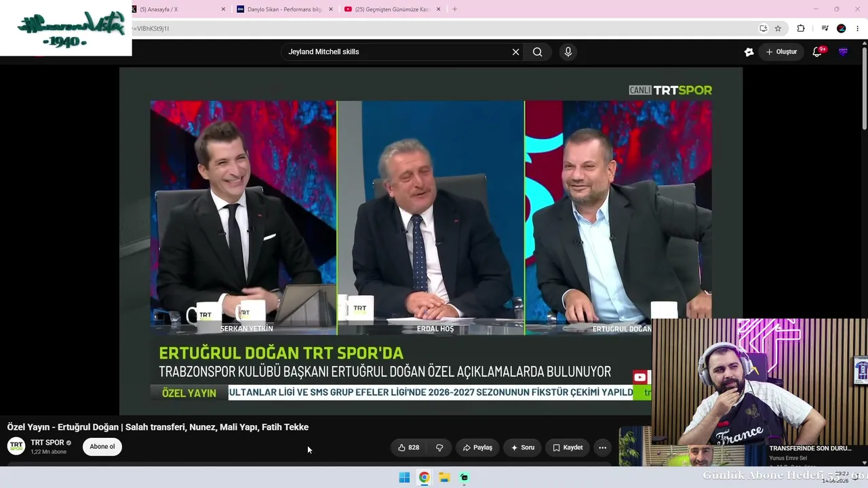868x488 pixels.
Task: Click the TRT SPOR video player frame
Action: point(431,241)
